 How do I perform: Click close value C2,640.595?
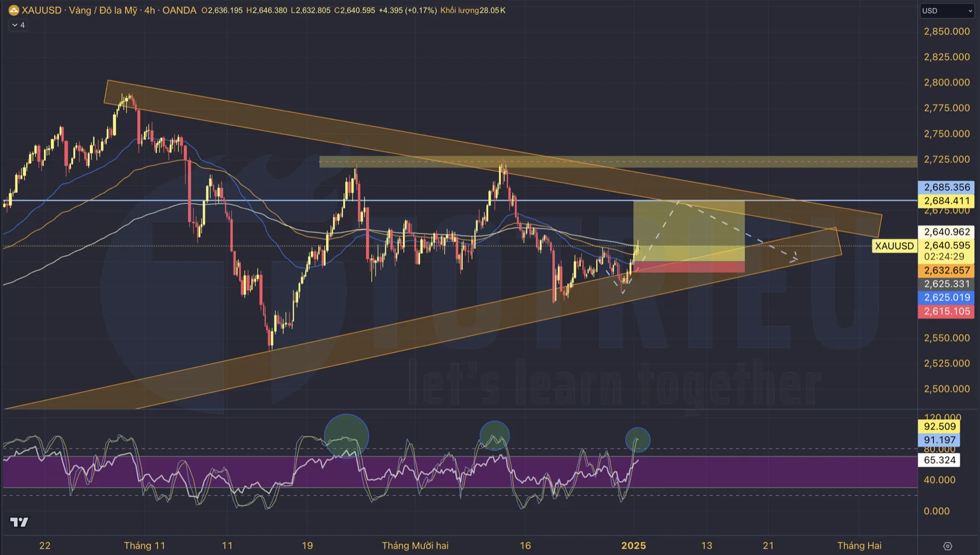tap(355, 10)
